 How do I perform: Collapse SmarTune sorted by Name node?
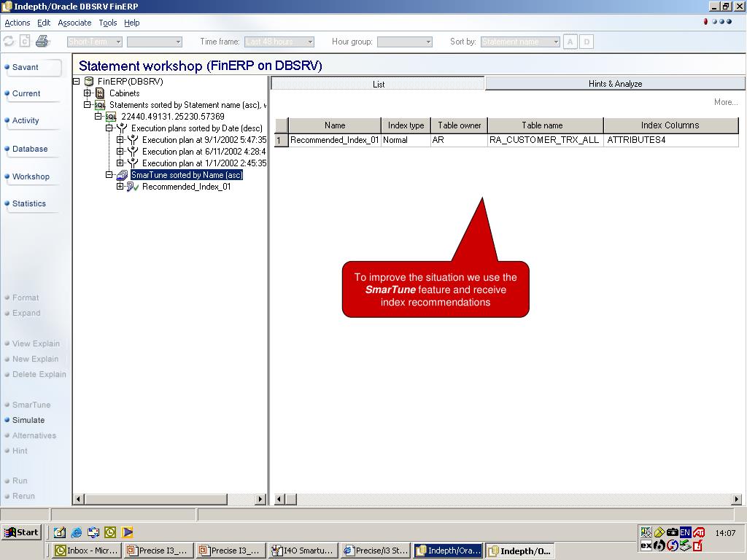click(109, 175)
